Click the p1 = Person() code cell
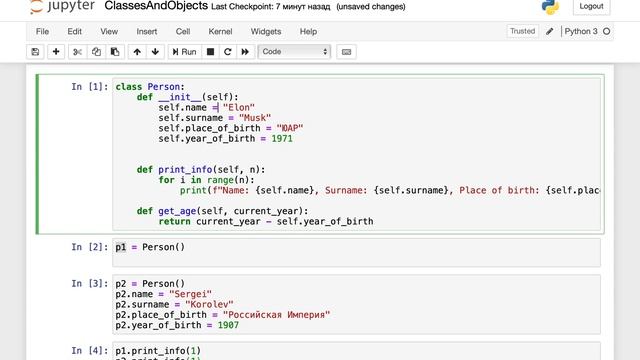 click(356, 253)
